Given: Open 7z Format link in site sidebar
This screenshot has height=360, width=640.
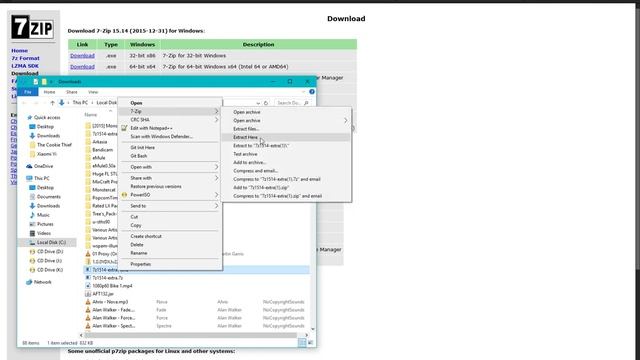Looking at the screenshot, I should (25, 58).
